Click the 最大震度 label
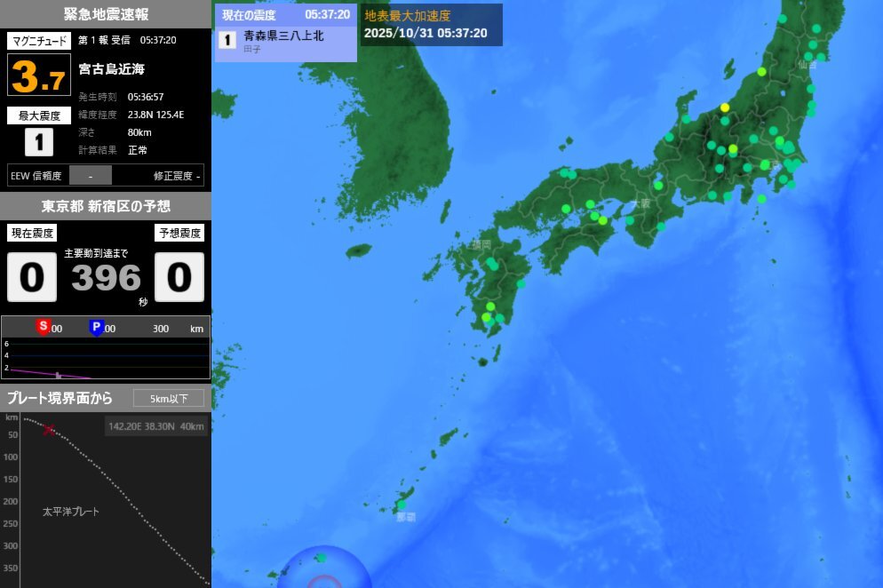Screen dimensions: 883x588 click(x=39, y=115)
